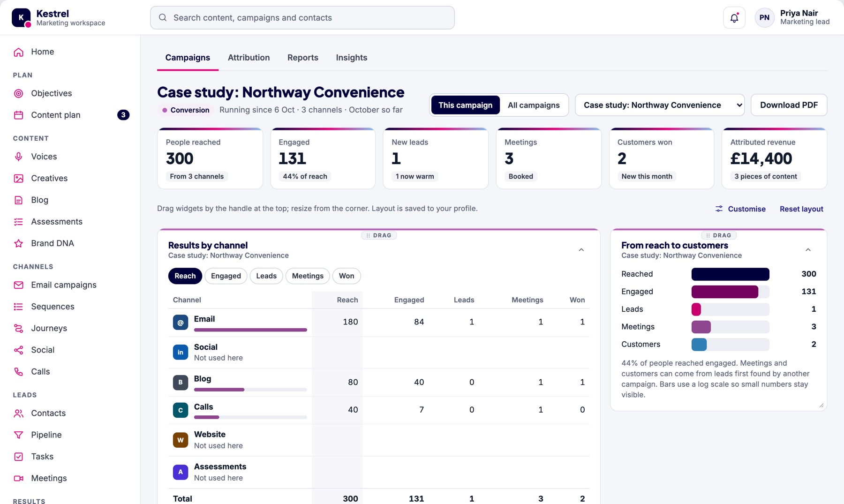Open Journeys route icon

click(x=19, y=328)
